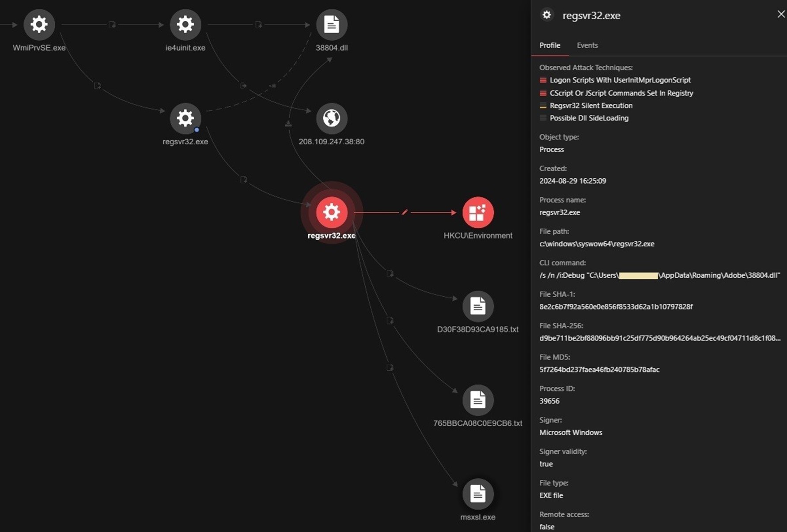The width and height of the screenshot is (787, 532).
Task: Select the Regsvr32 Silent Execution technique
Action: point(591,106)
